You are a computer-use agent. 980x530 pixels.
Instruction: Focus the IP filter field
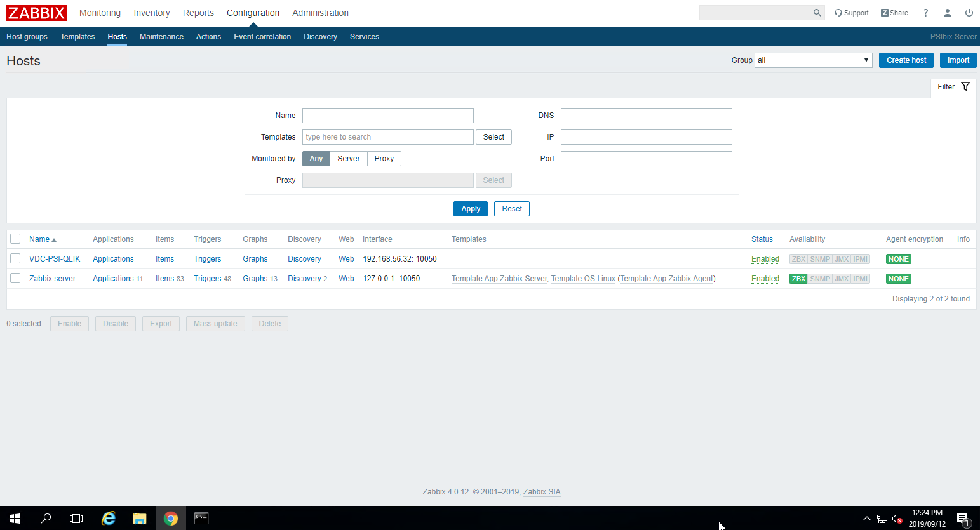coord(647,137)
